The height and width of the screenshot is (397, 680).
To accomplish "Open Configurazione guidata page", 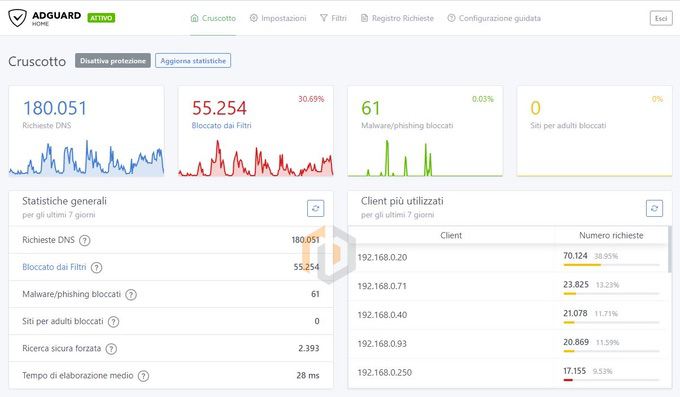I will pos(494,18).
